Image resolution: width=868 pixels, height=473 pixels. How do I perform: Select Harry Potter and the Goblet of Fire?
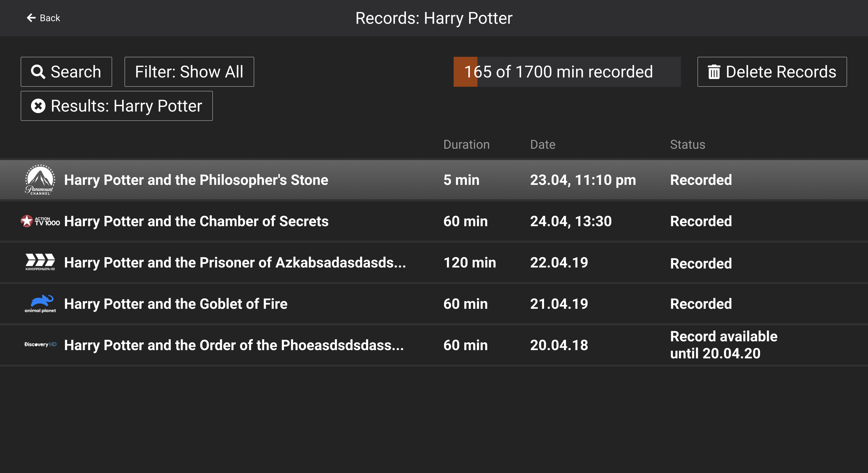(x=176, y=304)
